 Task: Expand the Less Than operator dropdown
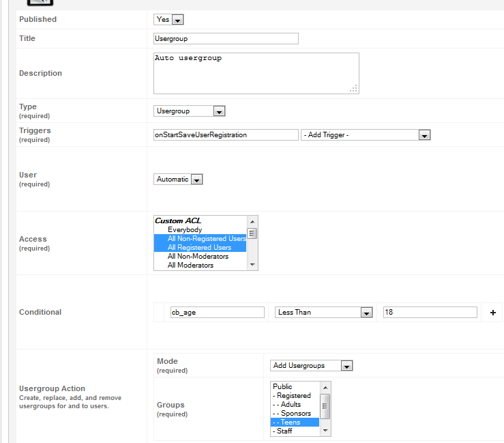324,313
